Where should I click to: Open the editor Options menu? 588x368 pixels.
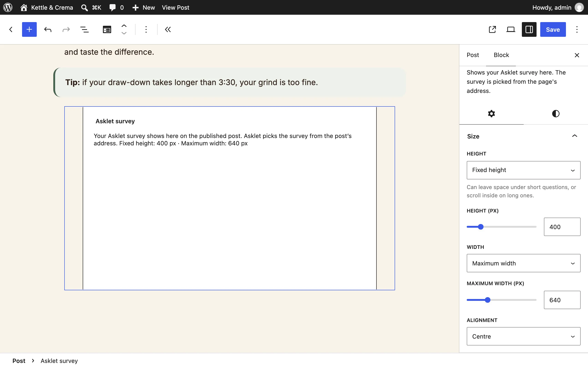[x=577, y=29]
